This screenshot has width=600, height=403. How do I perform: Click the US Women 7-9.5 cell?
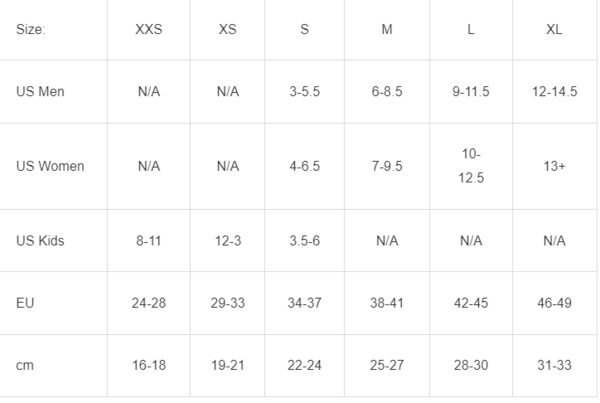386,166
